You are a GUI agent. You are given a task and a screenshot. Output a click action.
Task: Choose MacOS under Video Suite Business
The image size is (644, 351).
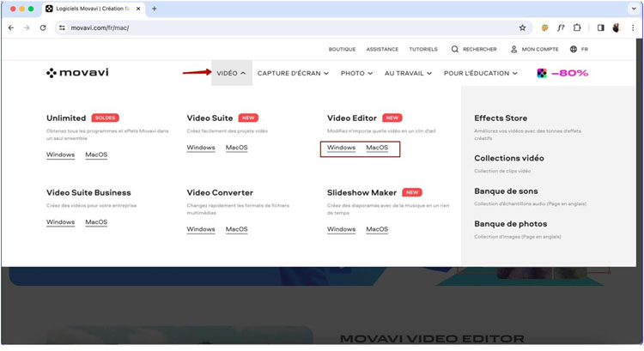pos(96,222)
